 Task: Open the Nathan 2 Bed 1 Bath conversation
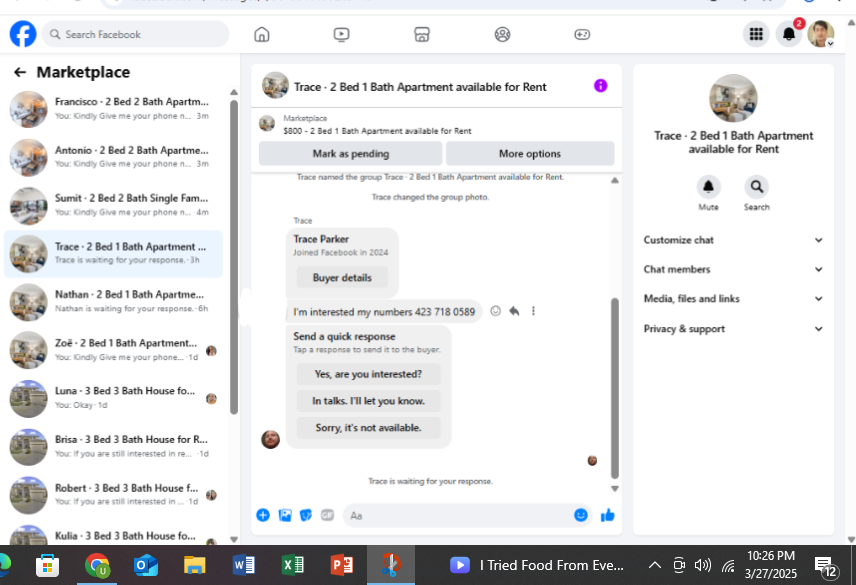click(113, 301)
